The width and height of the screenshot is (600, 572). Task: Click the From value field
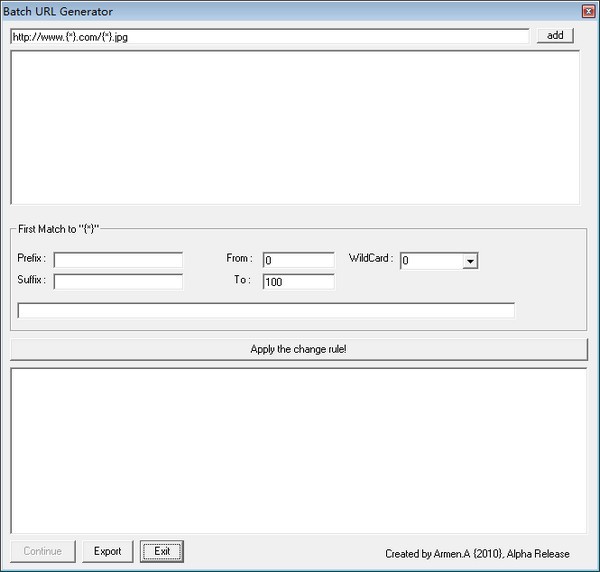coord(298,260)
